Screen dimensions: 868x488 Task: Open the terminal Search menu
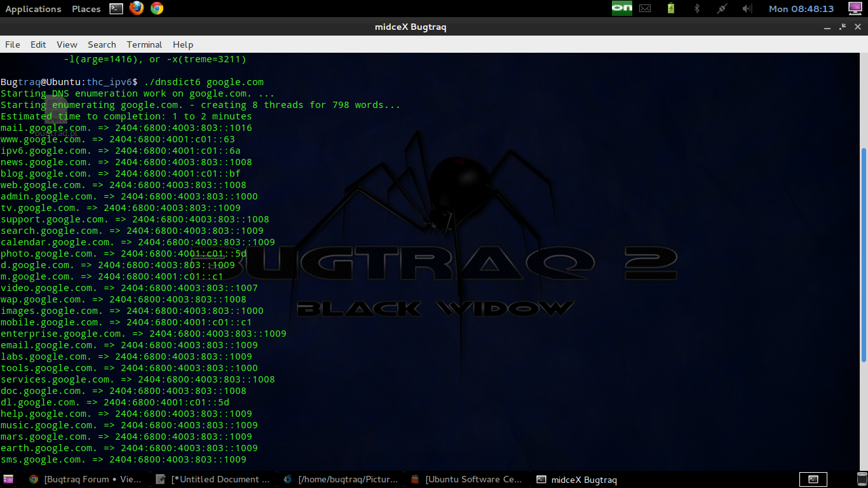102,44
